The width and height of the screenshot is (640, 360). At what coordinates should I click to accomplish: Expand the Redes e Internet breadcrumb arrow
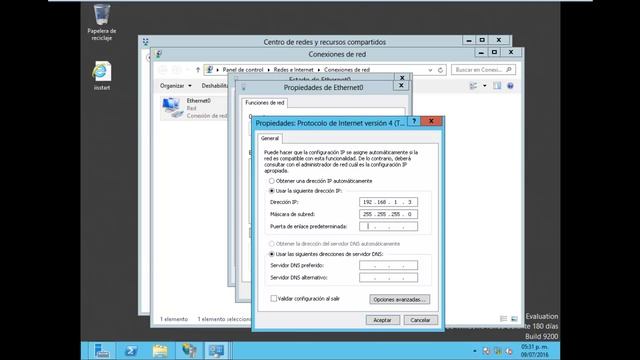[x=319, y=70]
